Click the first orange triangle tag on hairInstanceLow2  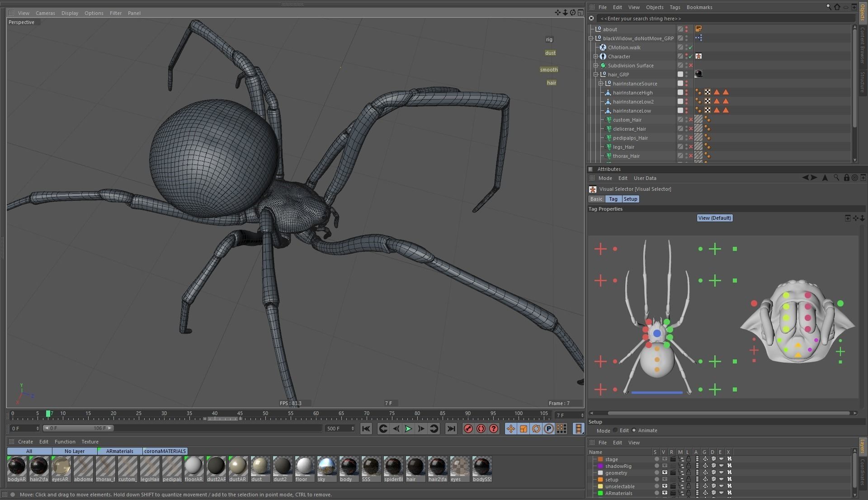tap(717, 101)
